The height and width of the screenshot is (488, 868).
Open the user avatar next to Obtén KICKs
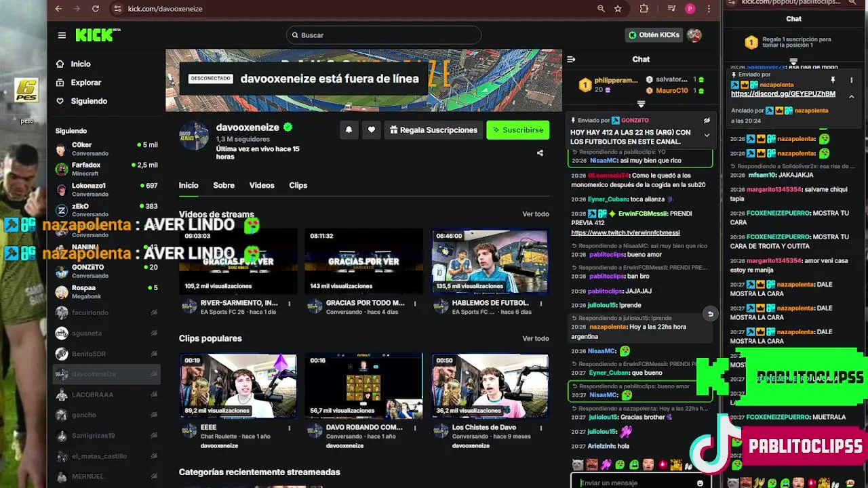[694, 35]
